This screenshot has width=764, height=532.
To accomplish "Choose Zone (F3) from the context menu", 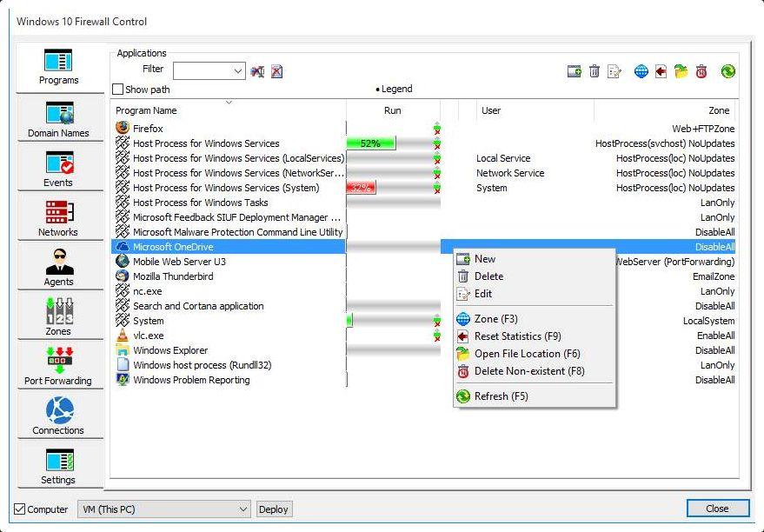I will point(535,319).
